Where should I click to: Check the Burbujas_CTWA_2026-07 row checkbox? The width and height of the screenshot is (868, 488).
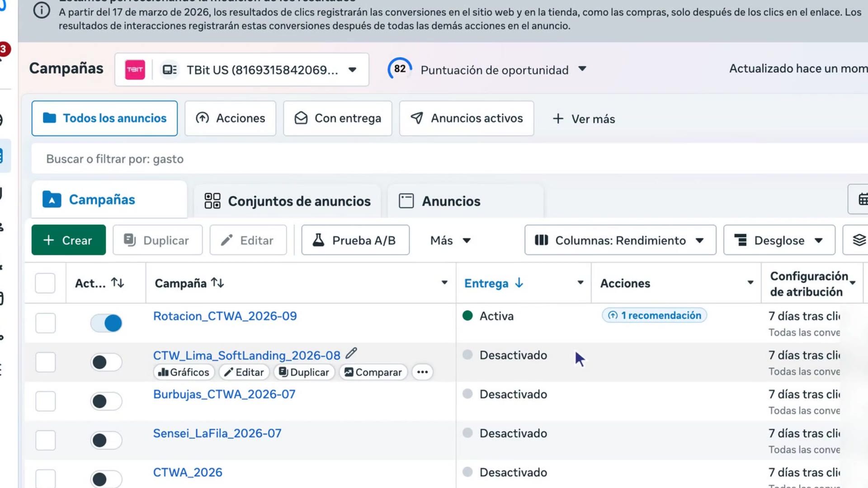[45, 401]
